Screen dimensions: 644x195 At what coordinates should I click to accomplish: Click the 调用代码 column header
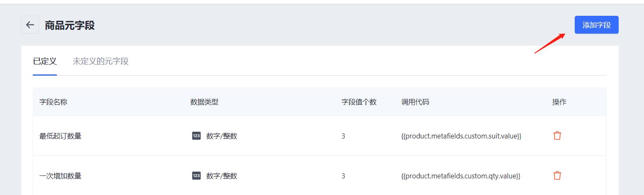415,102
